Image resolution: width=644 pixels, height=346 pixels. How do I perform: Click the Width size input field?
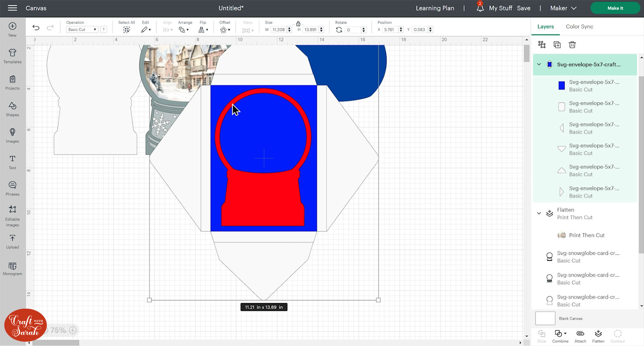coord(279,30)
